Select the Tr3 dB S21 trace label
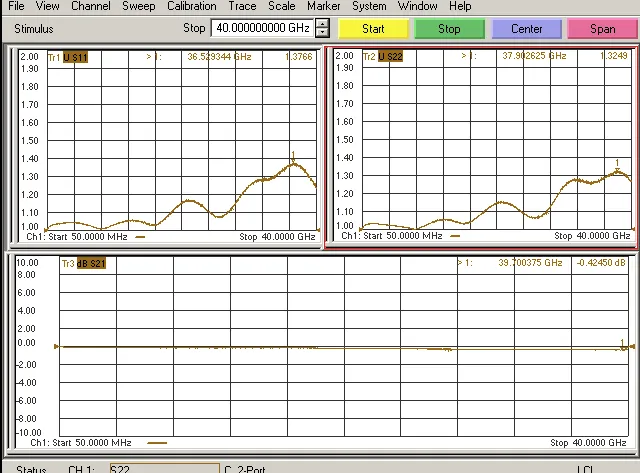The image size is (640, 473). [x=84, y=264]
